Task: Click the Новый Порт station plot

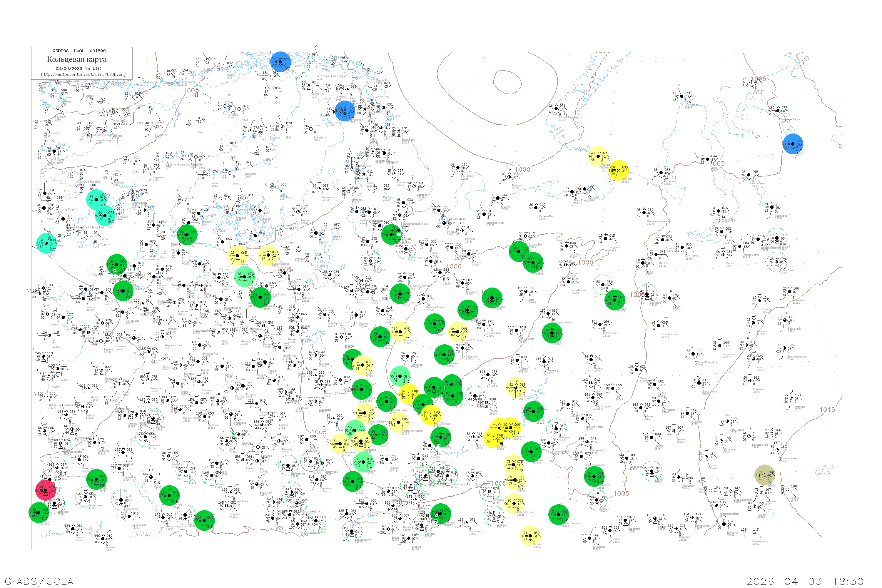Action: point(719,211)
